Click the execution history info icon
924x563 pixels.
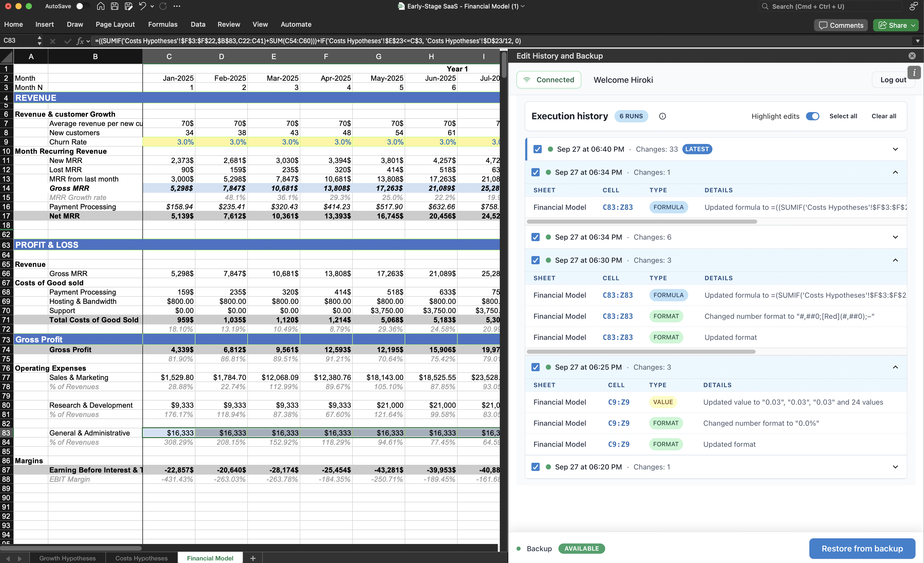click(x=662, y=116)
